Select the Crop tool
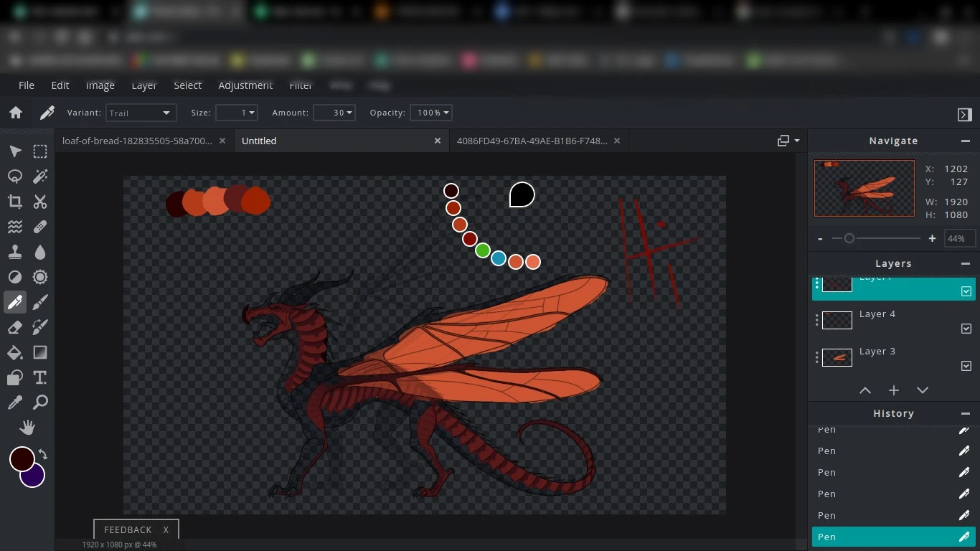980x551 pixels. pyautogui.click(x=15, y=202)
